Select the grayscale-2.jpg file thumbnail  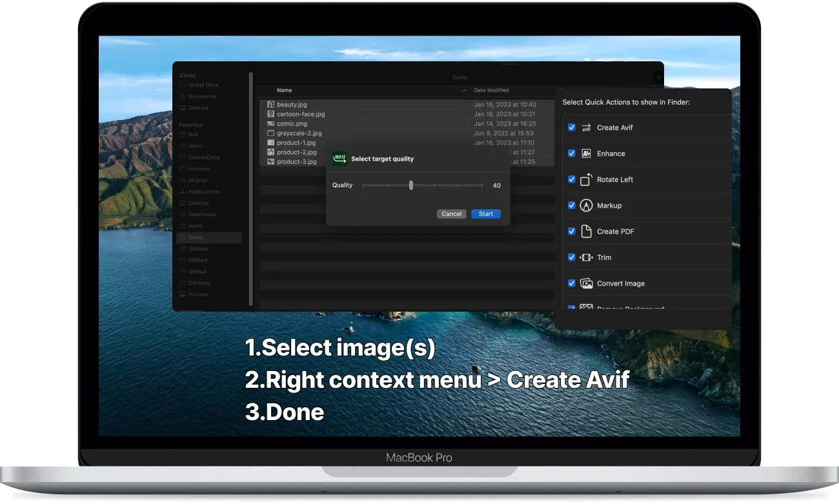click(272, 133)
